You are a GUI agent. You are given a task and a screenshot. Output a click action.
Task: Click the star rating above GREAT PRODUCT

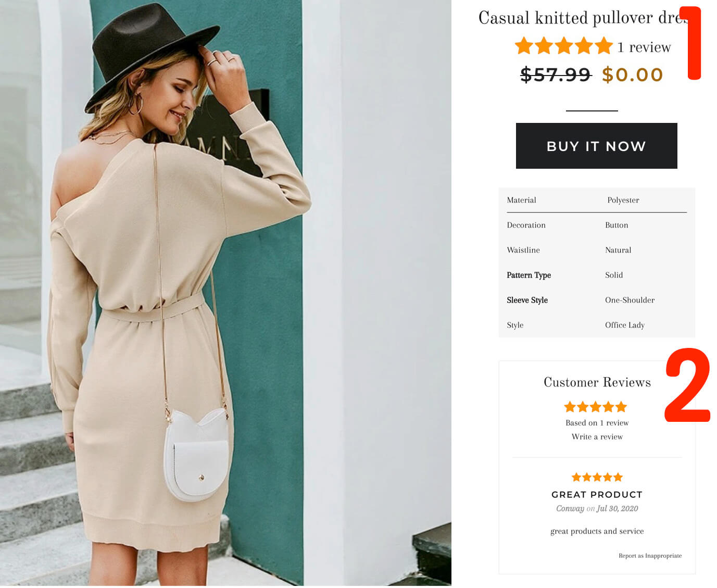pyautogui.click(x=597, y=477)
